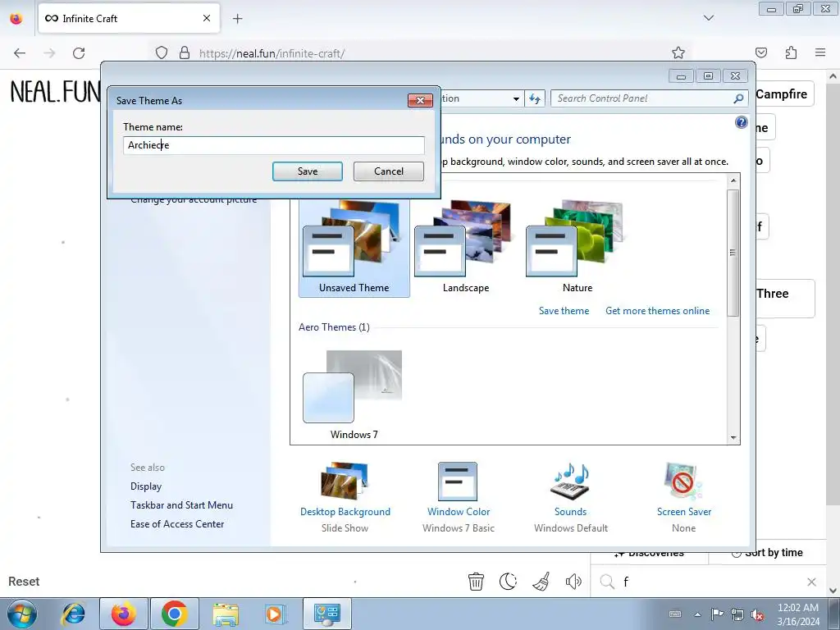Toggle sound speaker icon in Infinite Craft
Viewport: 840px width, 630px height.
pos(573,582)
